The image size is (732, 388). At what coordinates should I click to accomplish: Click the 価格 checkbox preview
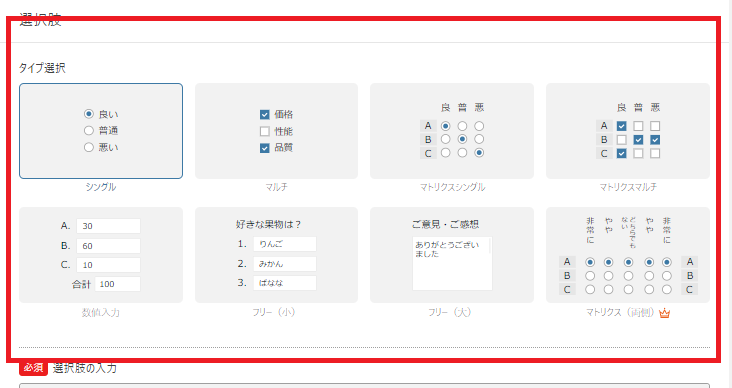pyautogui.click(x=265, y=114)
